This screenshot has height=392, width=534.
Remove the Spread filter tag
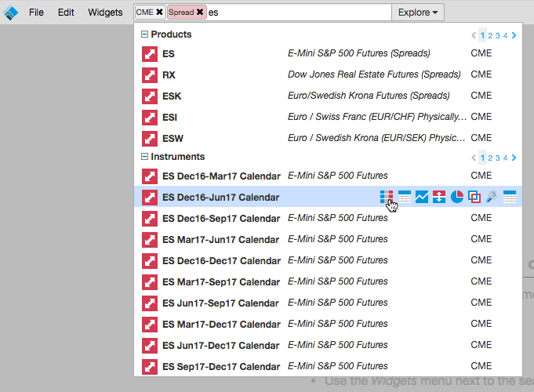click(x=200, y=13)
